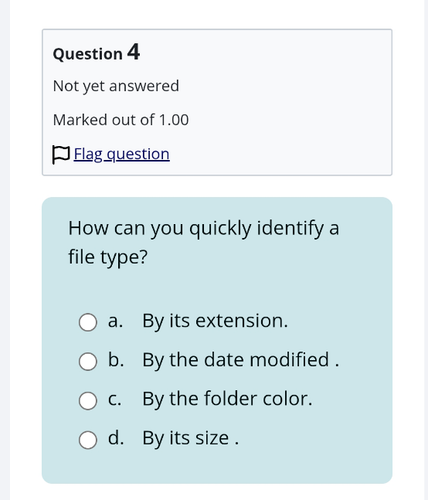Click the 'Not yet answered' status text

116,86
